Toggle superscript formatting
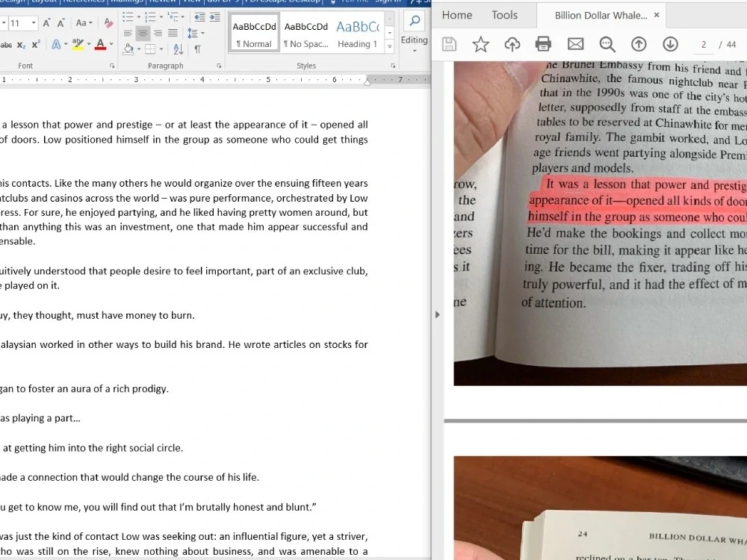The image size is (747, 560). 36,45
